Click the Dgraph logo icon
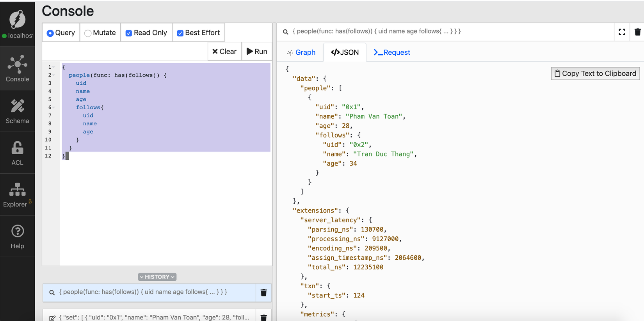Screen dimensions: 644x321 [x=17, y=19]
